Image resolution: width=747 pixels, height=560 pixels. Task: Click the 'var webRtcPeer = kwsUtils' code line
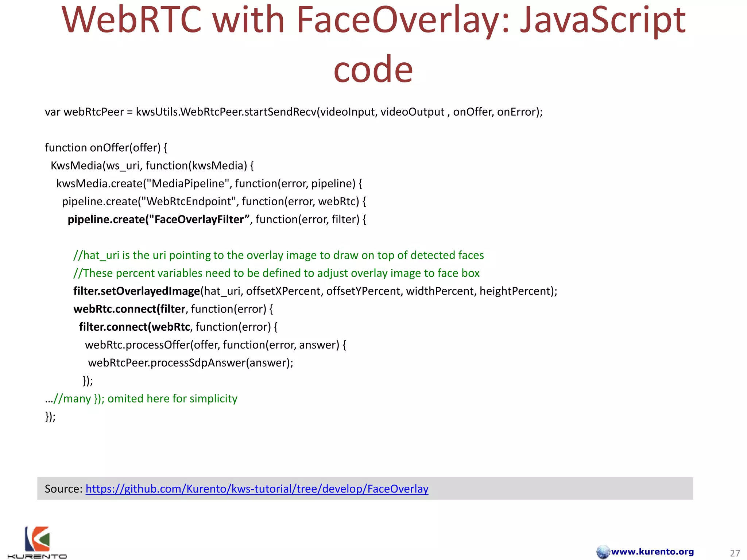tap(294, 112)
